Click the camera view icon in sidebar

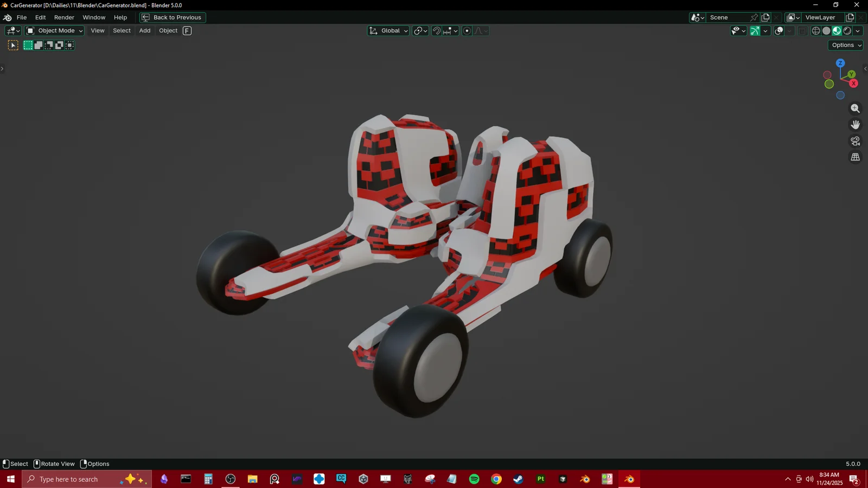[x=856, y=140]
